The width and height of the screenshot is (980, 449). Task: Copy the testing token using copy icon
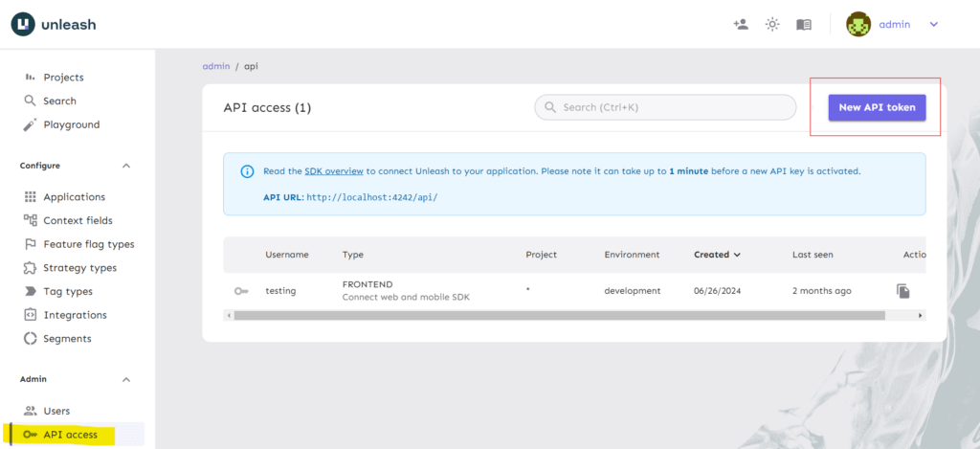pyautogui.click(x=902, y=291)
